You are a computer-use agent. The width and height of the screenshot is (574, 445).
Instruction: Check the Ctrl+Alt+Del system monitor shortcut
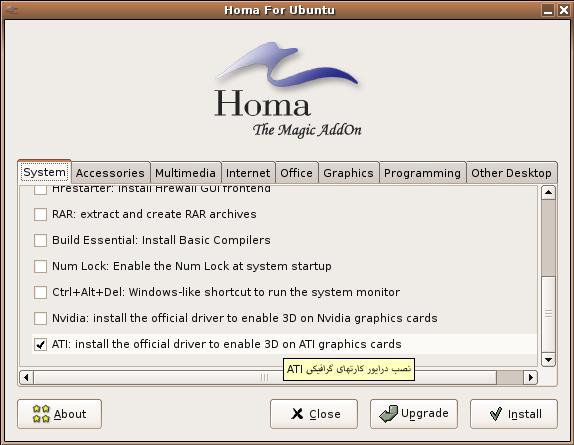[x=40, y=292]
